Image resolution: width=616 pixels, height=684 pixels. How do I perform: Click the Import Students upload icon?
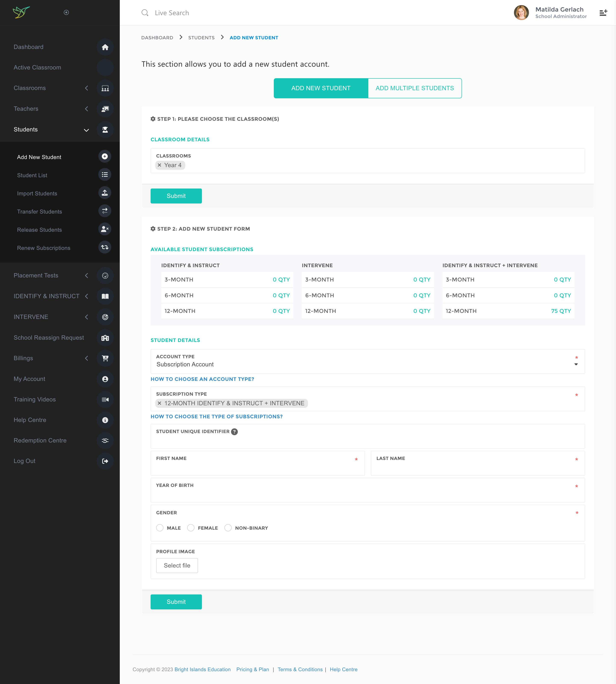(105, 193)
